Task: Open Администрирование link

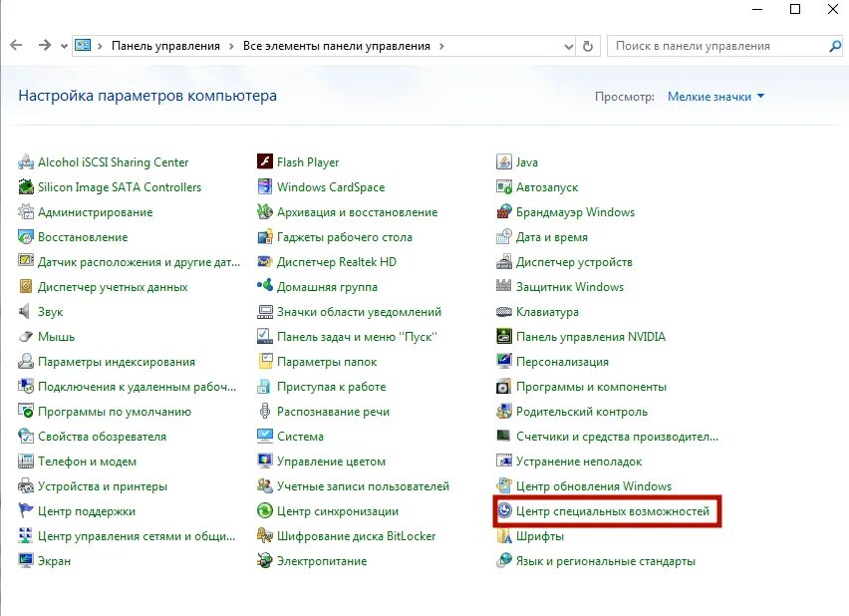Action: point(96,212)
